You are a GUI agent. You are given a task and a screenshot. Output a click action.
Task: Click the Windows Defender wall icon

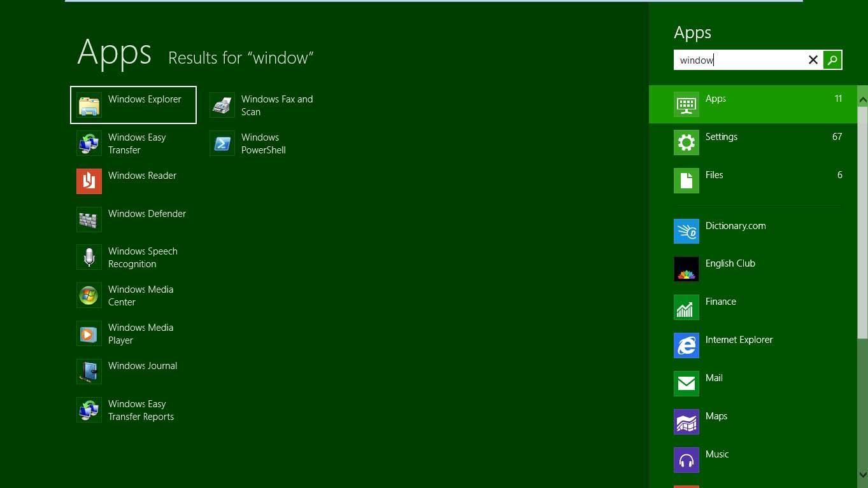coord(89,220)
